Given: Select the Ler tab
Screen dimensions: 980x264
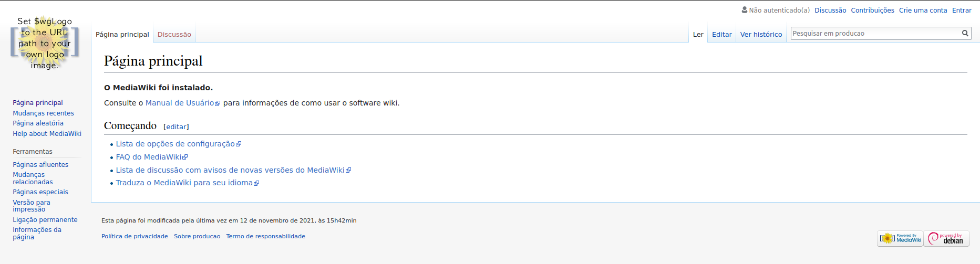Looking at the screenshot, I should (x=698, y=34).
